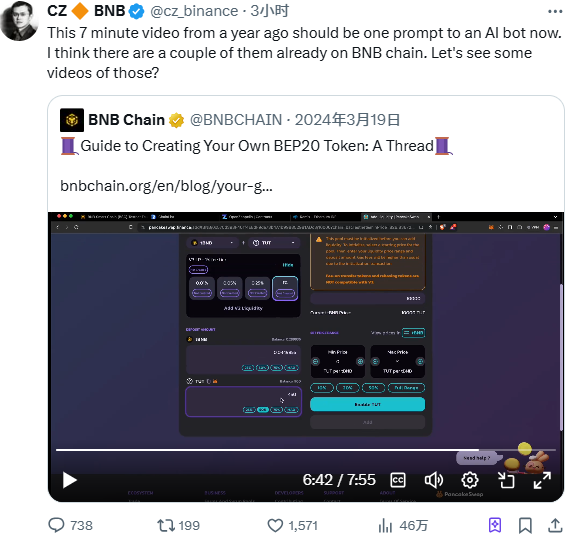The height and width of the screenshot is (544, 570).
Task: Click the purple sparkle bookmark icon
Action: coord(495,525)
